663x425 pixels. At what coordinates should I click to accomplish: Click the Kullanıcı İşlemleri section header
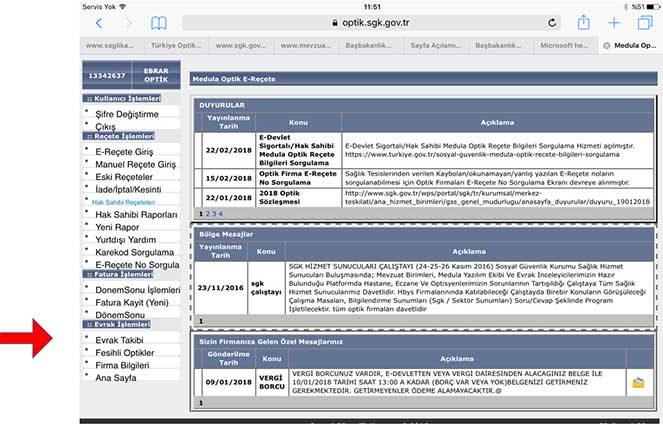pos(122,99)
